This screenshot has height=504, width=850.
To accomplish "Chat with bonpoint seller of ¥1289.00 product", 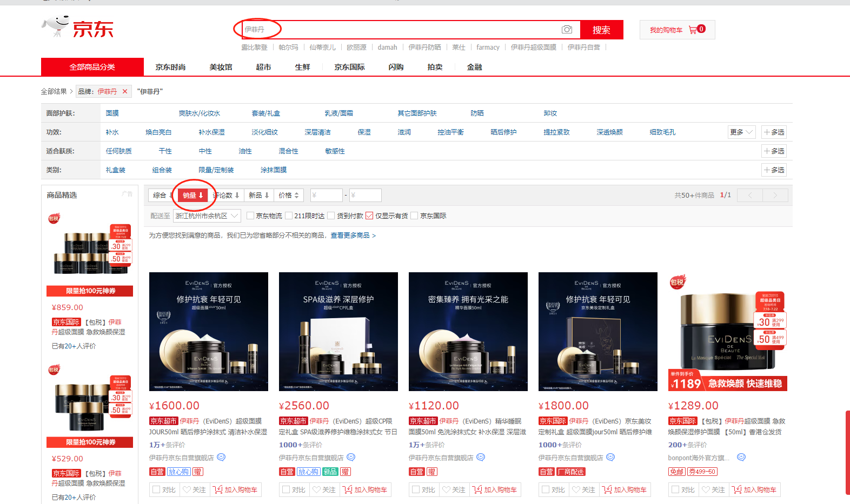I will [741, 458].
